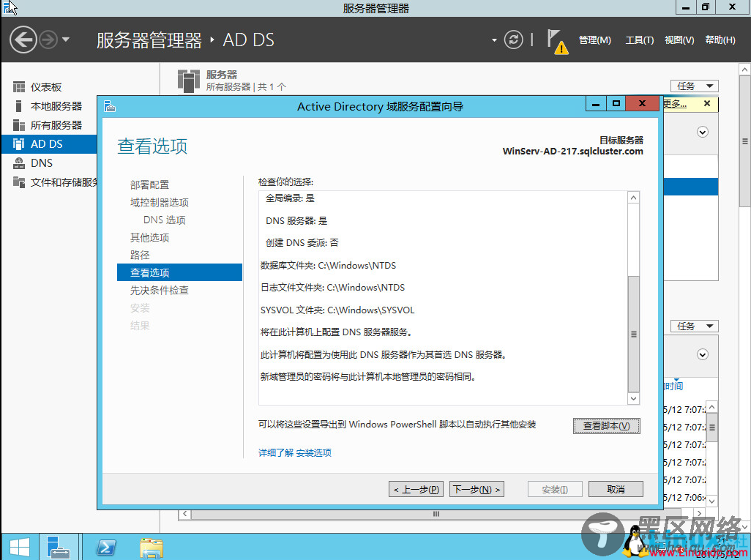Click the 下一步(N) button

click(477, 489)
